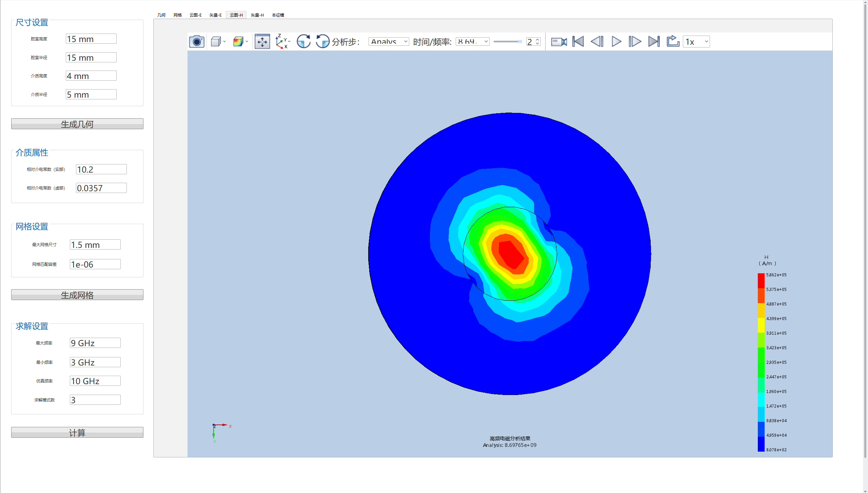The height and width of the screenshot is (493, 868).
Task: Open the axis orientation dropdown arrow
Action: click(x=289, y=41)
